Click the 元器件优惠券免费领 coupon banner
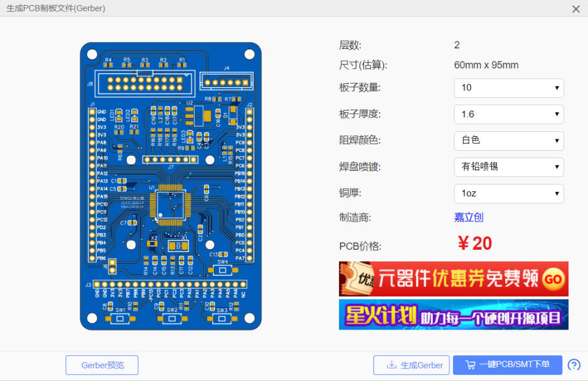Screen dimensions: 588x381 coord(454,279)
